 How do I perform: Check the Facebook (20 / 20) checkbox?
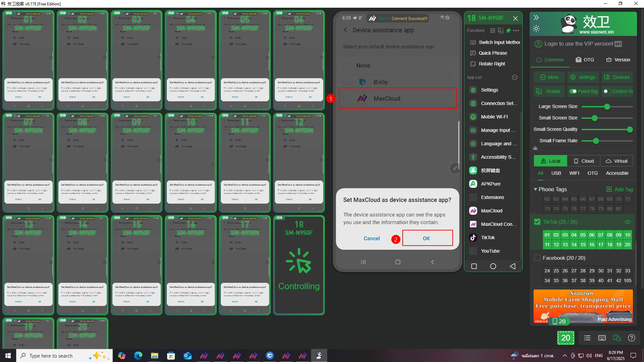coord(537,258)
